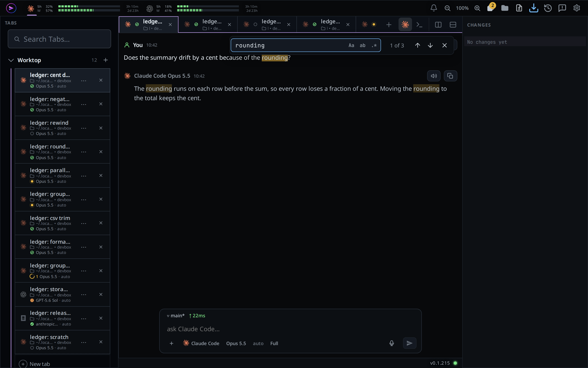Open more options for ledger: scratch
Screen dimensions: 588x368
point(84,342)
